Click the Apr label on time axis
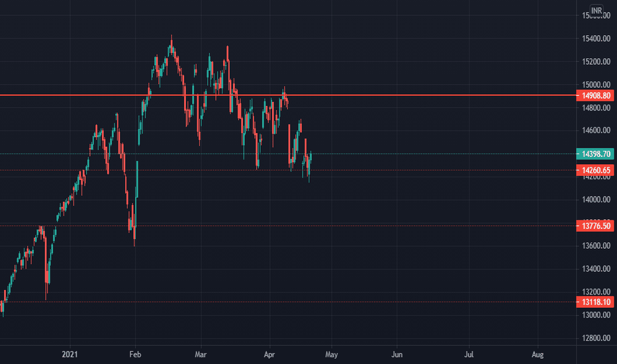617x364 pixels. (269, 355)
